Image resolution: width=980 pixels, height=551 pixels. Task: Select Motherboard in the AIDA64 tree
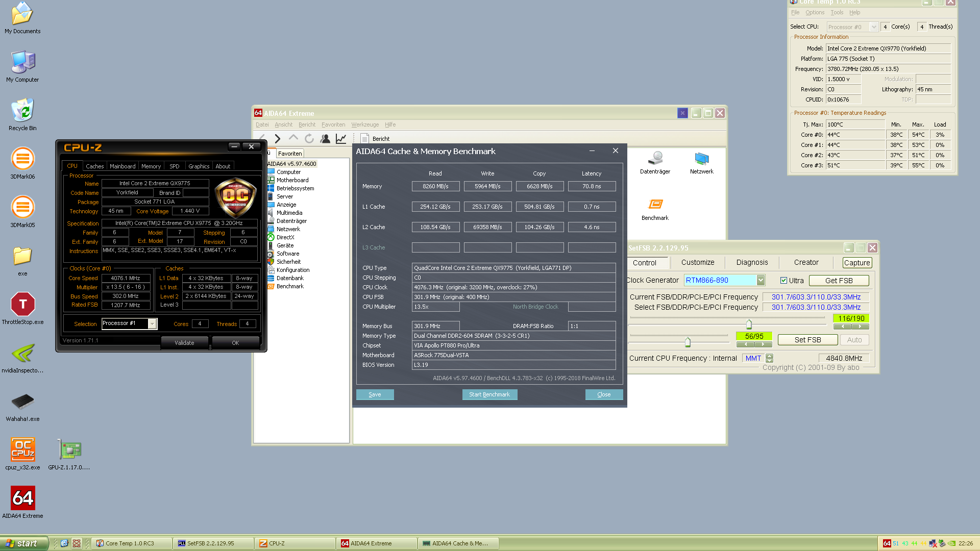[292, 180]
